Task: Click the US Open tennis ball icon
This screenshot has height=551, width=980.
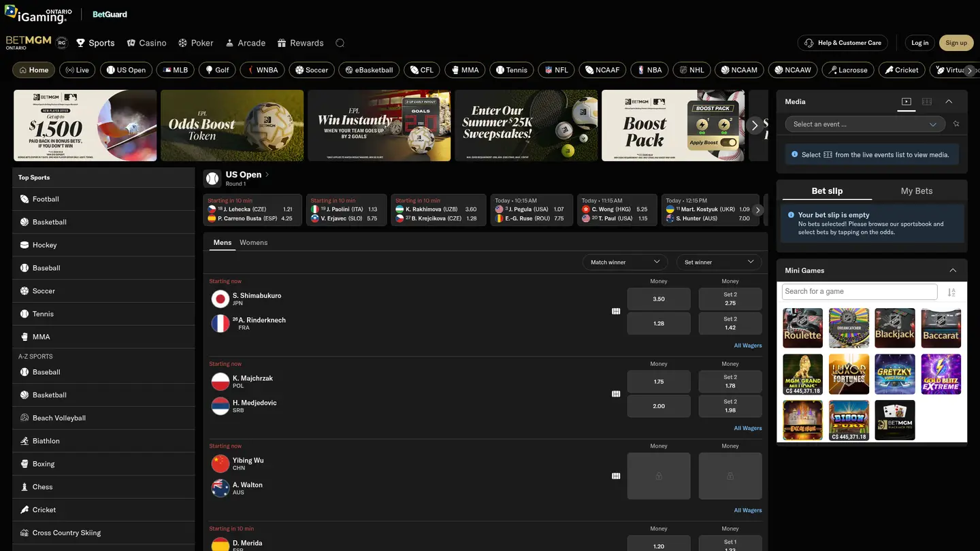Action: pos(212,178)
